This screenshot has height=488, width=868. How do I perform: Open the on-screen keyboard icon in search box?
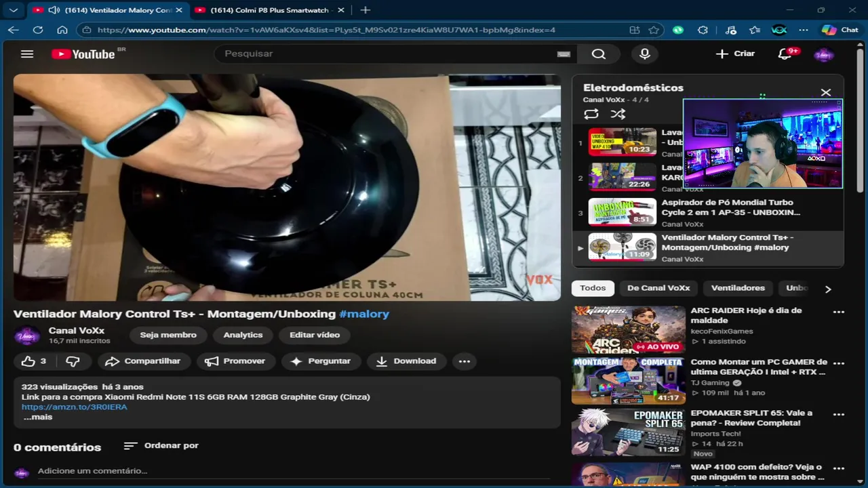coord(564,54)
